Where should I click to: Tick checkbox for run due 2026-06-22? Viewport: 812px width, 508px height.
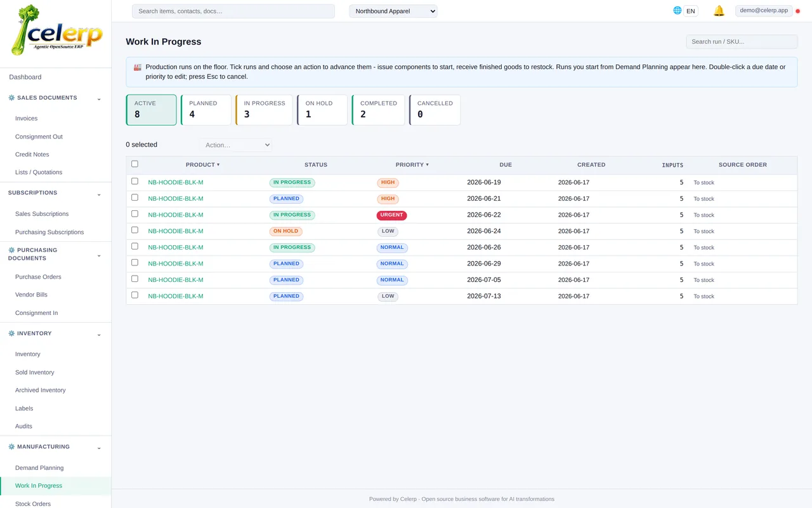(x=134, y=214)
